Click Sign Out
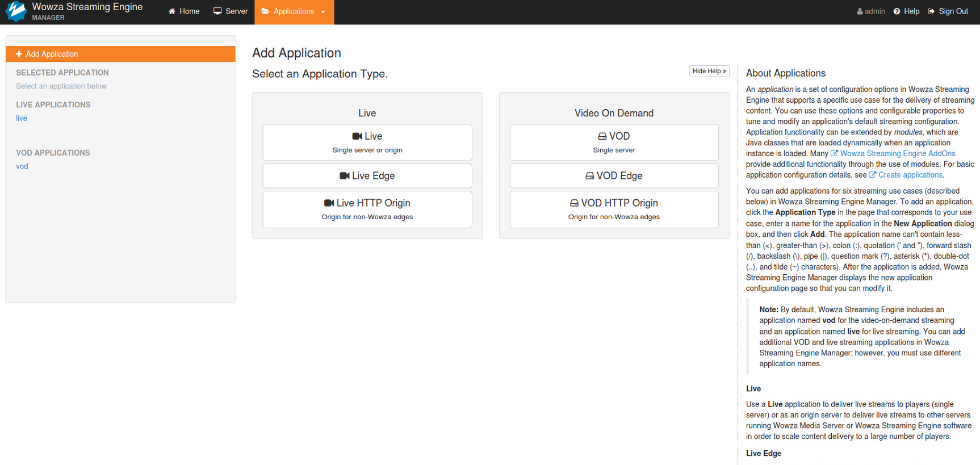This screenshot has height=465, width=980. 948,11
